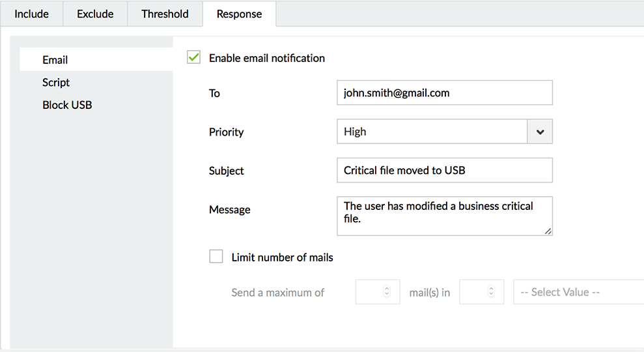
Task: Uncheck Enable email notification checkbox
Action: tap(193, 57)
